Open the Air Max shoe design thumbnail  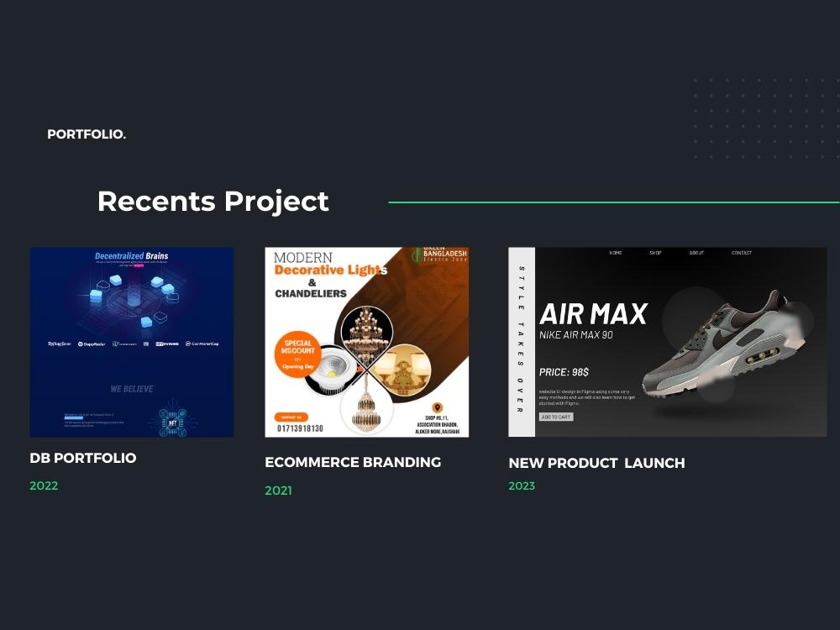[668, 342]
